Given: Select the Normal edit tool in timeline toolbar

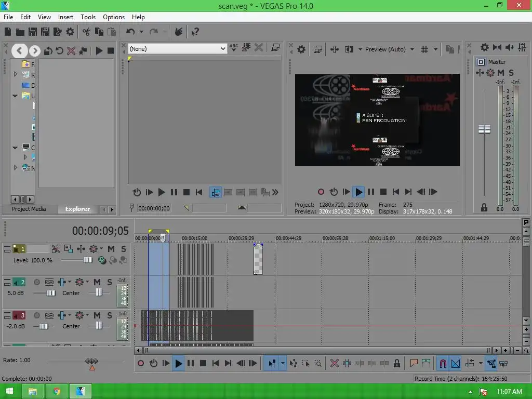Looking at the screenshot, I should [x=272, y=363].
